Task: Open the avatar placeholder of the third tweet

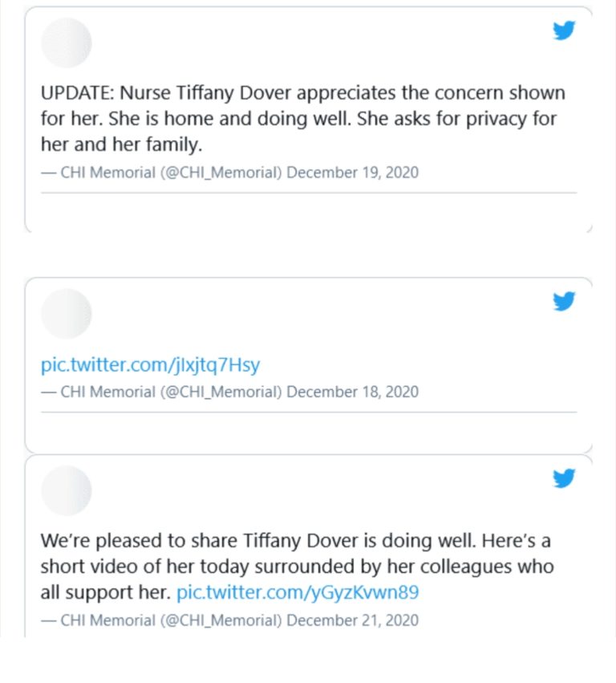Action: 66,490
